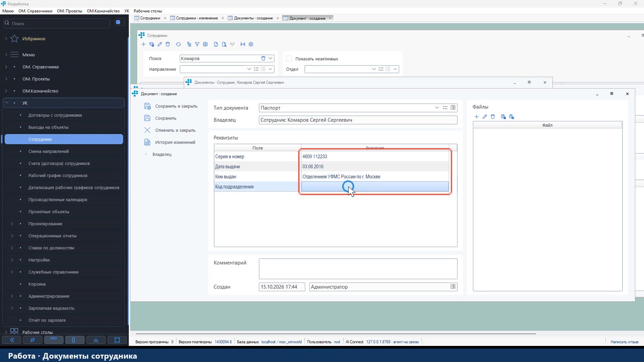Click the Комментарий text area
The image size is (644, 362).
tap(358, 269)
